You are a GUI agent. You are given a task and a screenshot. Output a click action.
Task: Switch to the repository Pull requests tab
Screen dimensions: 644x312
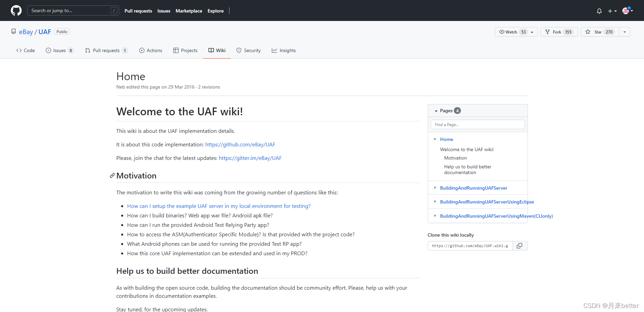[106, 50]
